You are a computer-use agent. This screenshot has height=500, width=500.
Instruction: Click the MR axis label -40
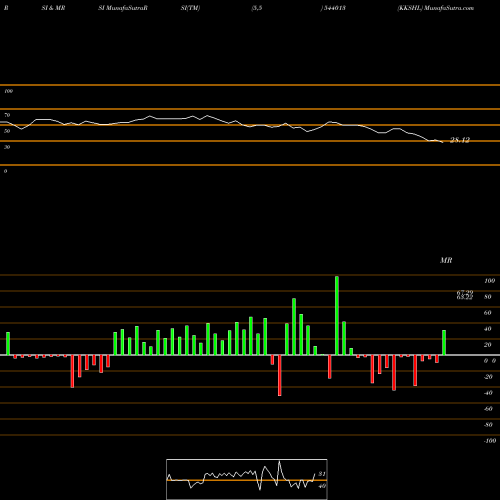tap(488, 393)
